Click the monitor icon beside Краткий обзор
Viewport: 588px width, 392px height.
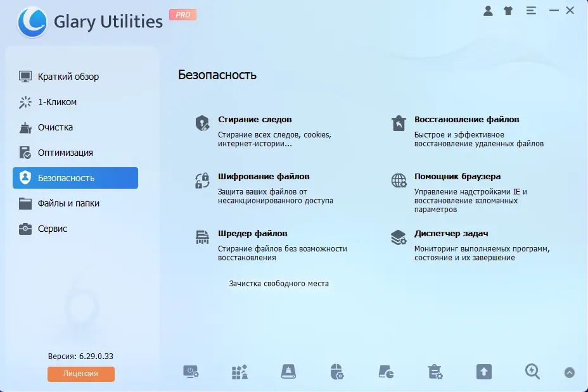pyautogui.click(x=25, y=77)
